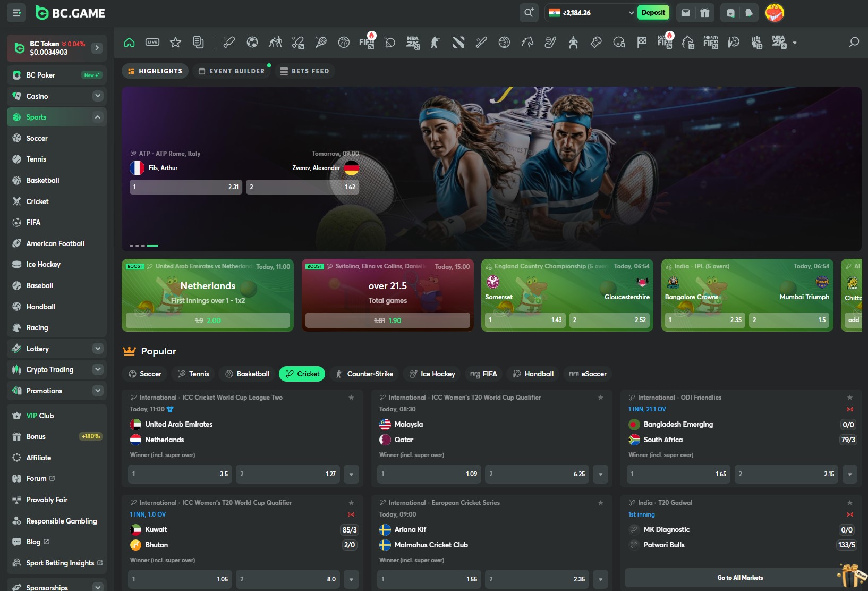Image resolution: width=868 pixels, height=591 pixels.
Task: Select the FIFA 24 icon with flame
Action: 367,41
